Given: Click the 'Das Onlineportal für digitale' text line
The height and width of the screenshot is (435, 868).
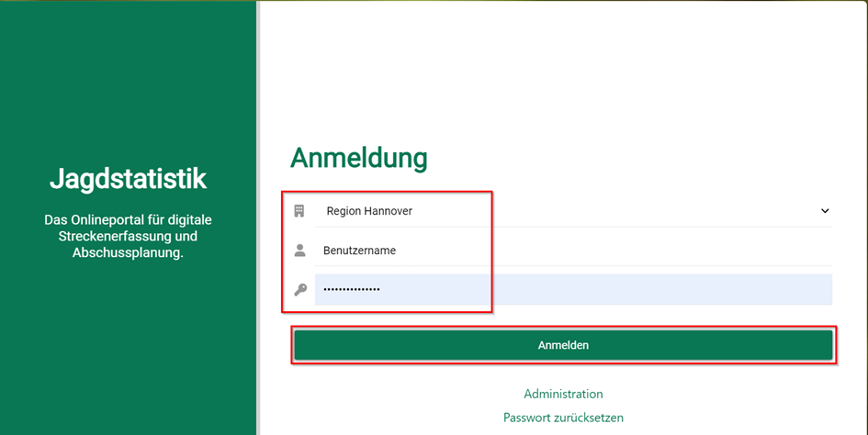Looking at the screenshot, I should (128, 220).
